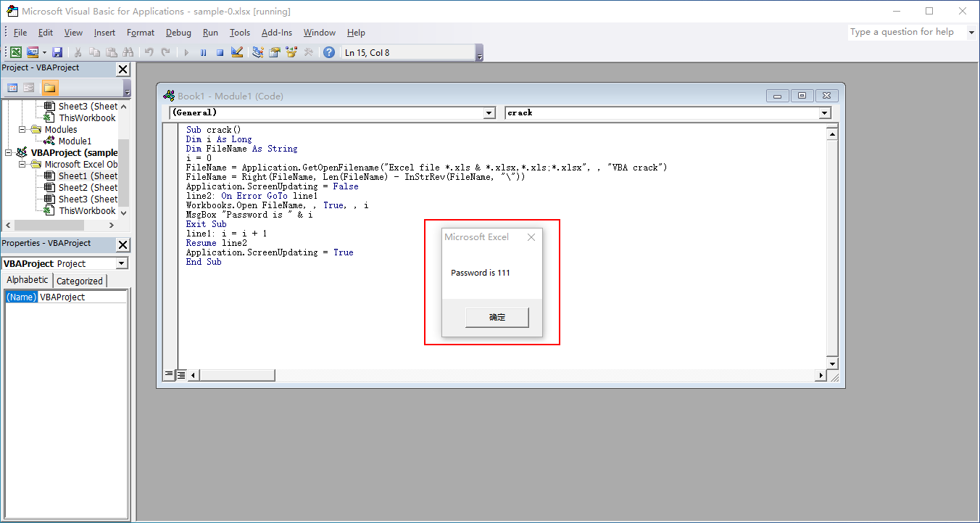Open Standard toolbar options arrow
The width and height of the screenshot is (980, 523).
(x=479, y=53)
